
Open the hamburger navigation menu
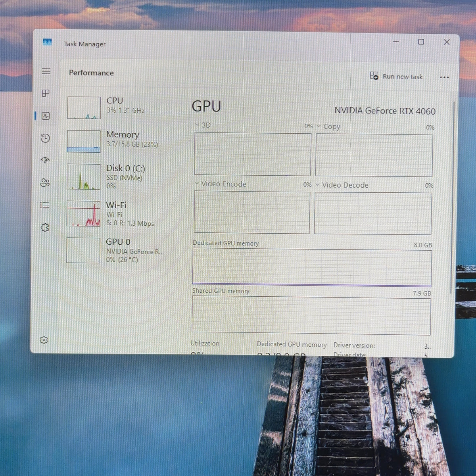46,71
